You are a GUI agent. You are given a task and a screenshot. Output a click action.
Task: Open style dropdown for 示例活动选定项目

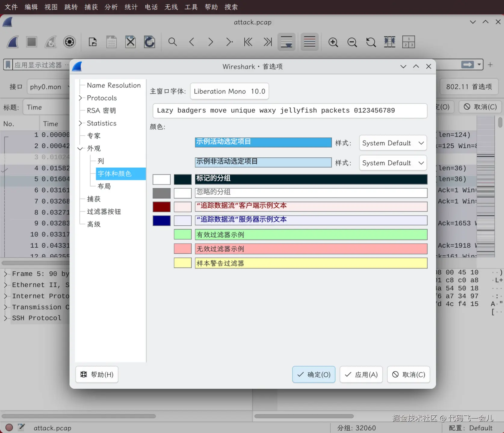point(393,143)
